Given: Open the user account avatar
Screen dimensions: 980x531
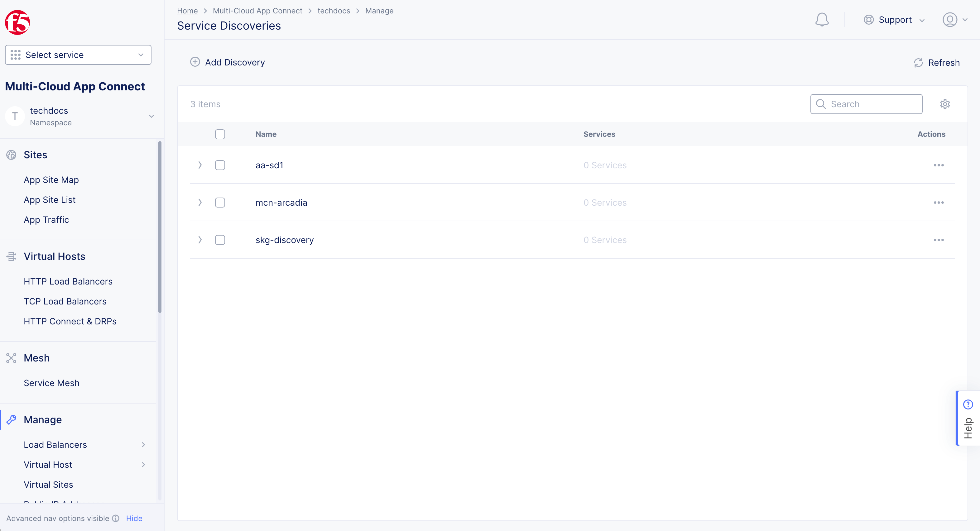Looking at the screenshot, I should [x=949, y=20].
